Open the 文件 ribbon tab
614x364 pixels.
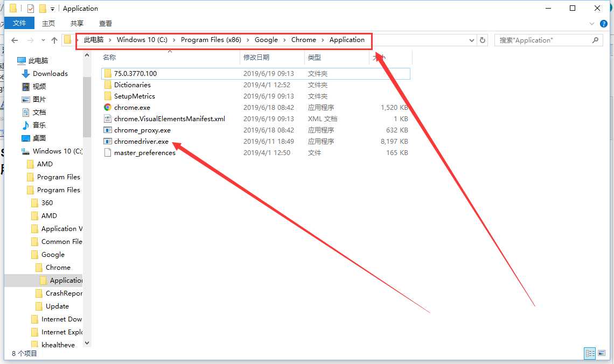click(x=19, y=23)
